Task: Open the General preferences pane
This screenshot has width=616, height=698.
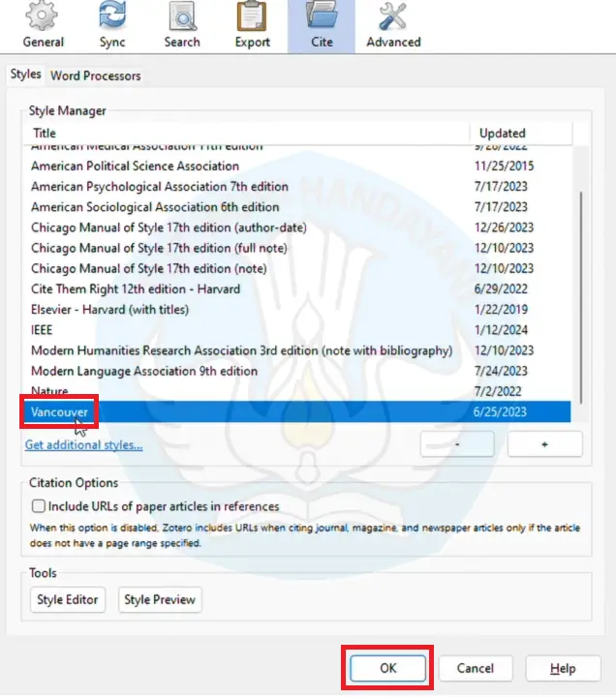Action: click(43, 25)
